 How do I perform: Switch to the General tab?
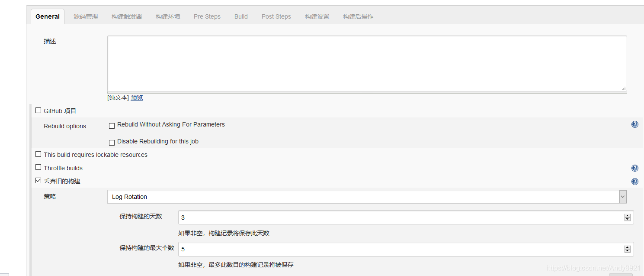48,16
